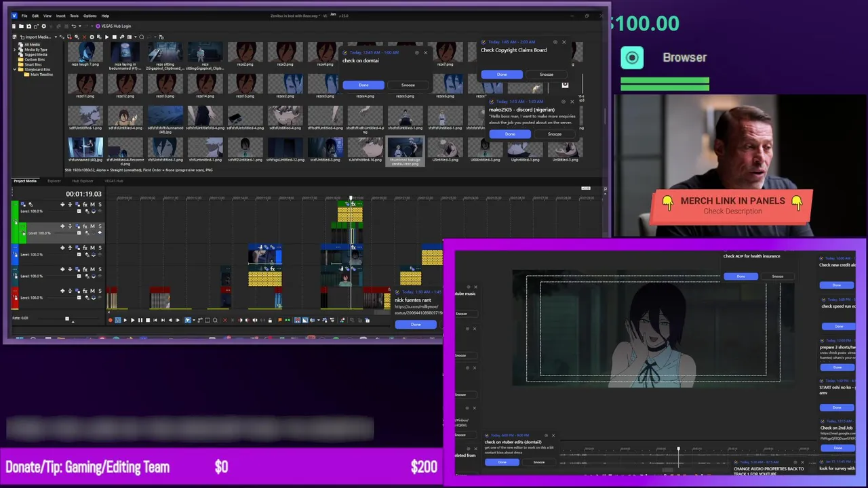
Task: Collapse the Storyboard Bins tree node
Action: pyautogui.click(x=14, y=70)
